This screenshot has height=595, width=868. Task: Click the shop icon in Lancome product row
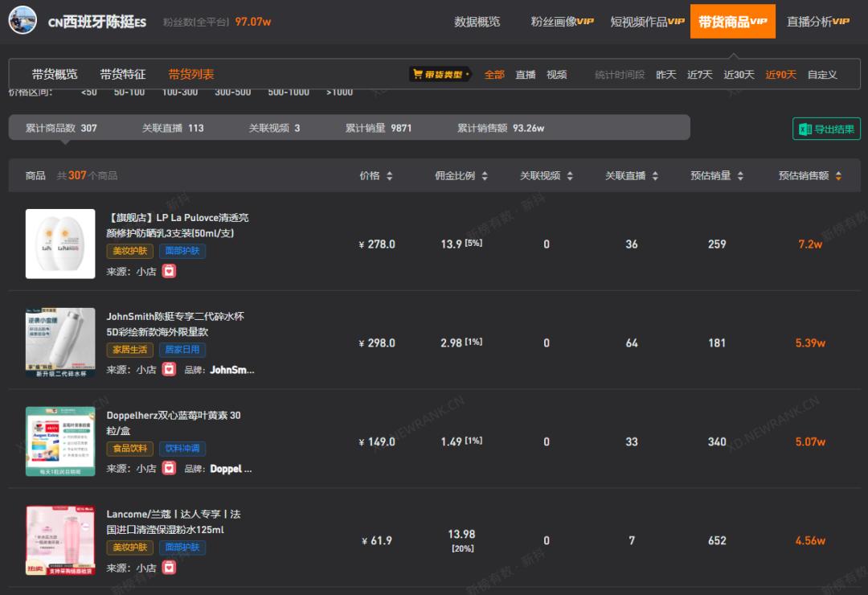(169, 568)
